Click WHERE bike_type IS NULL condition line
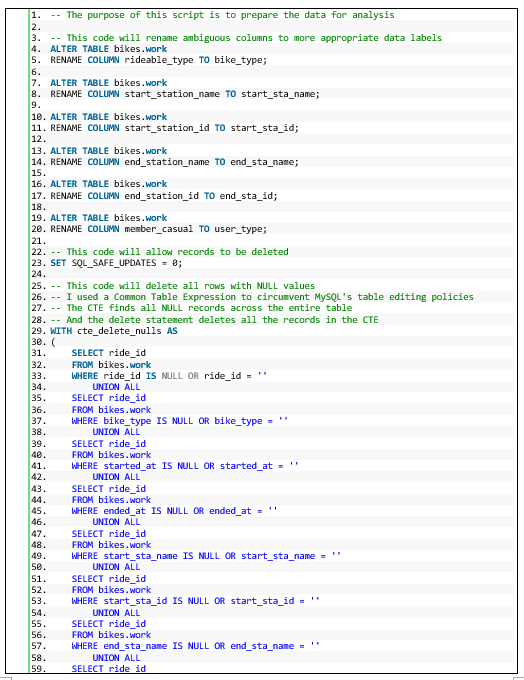Viewport: 524px width, 680px height. (180, 421)
